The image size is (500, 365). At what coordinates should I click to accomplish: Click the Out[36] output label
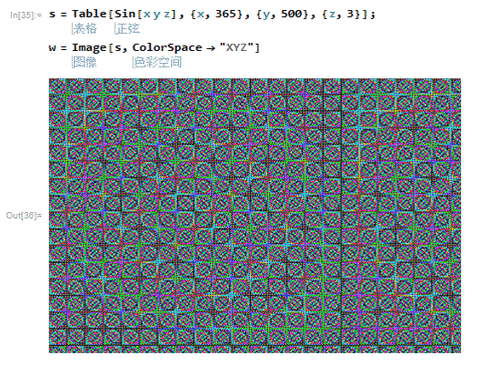point(24,215)
